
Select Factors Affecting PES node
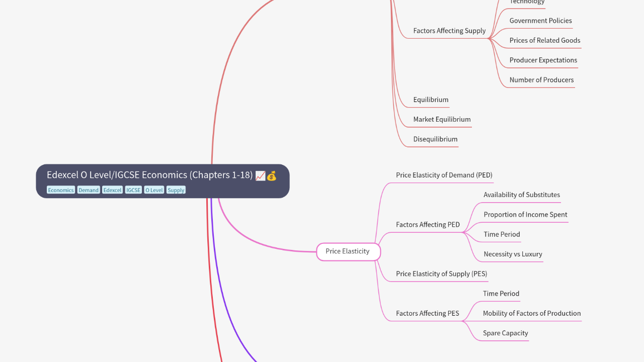click(427, 313)
